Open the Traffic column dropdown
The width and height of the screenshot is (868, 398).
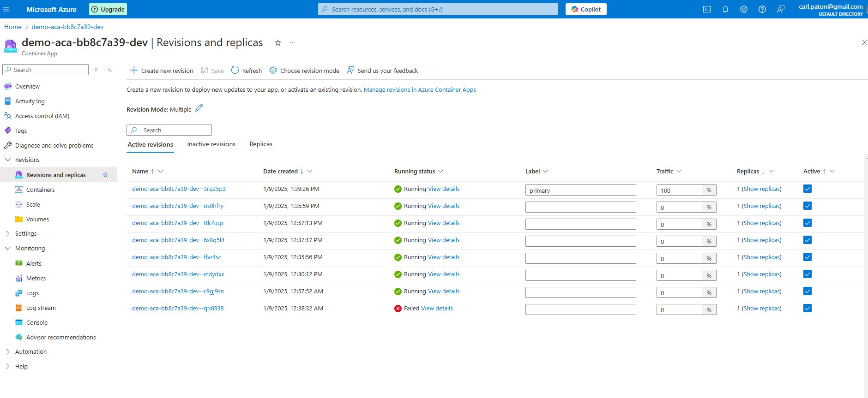(x=679, y=171)
